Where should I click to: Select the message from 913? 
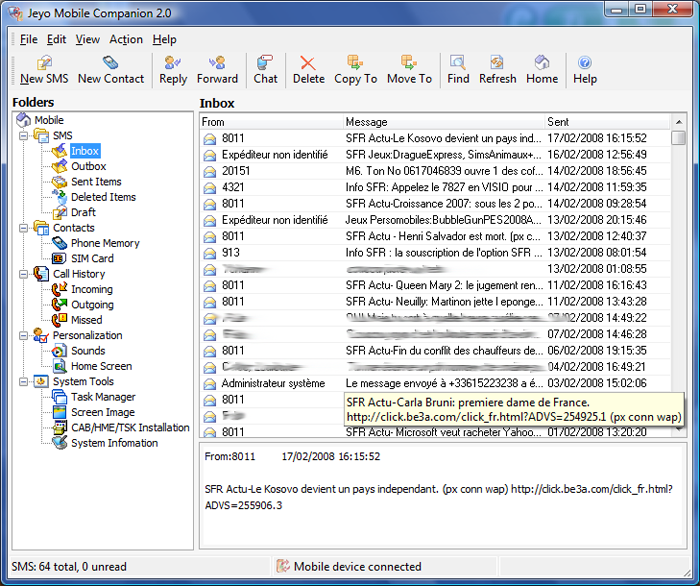[x=435, y=253]
